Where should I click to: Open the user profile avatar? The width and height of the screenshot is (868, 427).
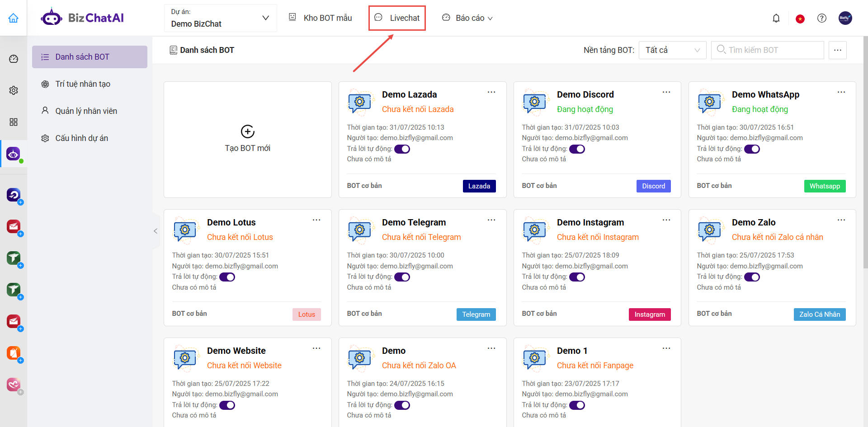845,18
